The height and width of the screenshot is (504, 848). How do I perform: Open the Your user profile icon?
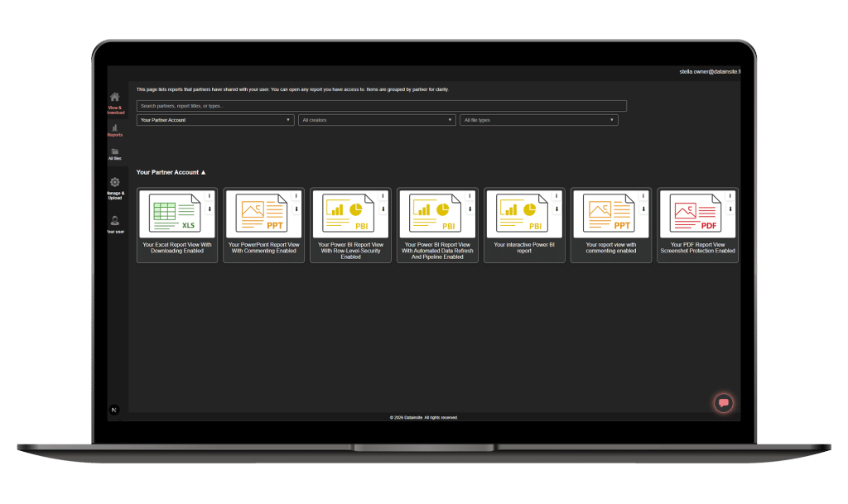tap(114, 221)
